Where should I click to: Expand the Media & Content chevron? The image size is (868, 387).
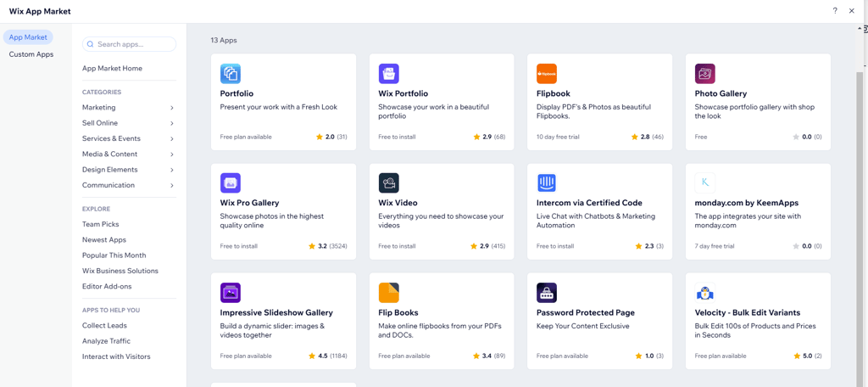click(172, 154)
